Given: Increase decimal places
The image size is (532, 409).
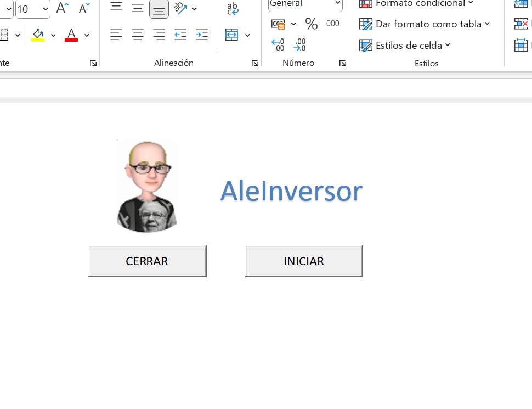Looking at the screenshot, I should coord(278,45).
